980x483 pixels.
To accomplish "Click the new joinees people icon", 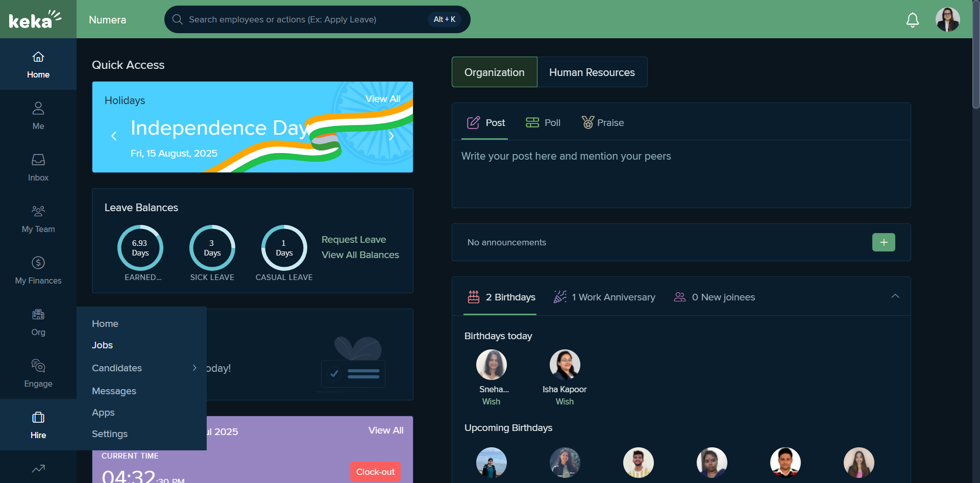I will coord(680,297).
